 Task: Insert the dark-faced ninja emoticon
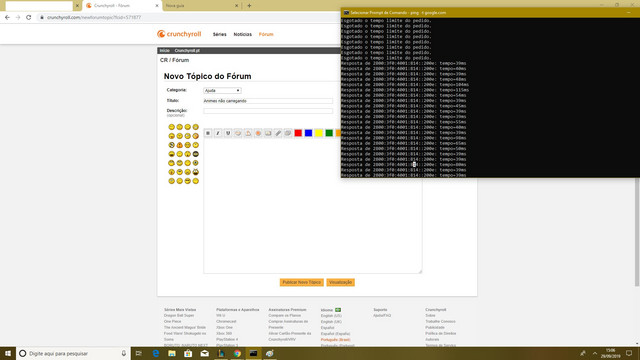(x=196, y=154)
